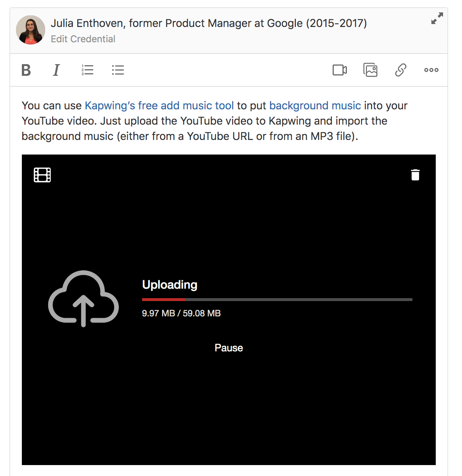Click the add video camera icon
The image size is (462, 476).
[x=340, y=70]
